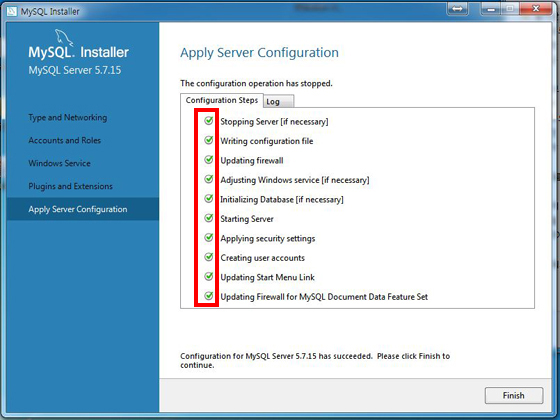This screenshot has width=560, height=420.
Task: Click 'Initializing Database [if necessary]' text
Action: pos(282,200)
